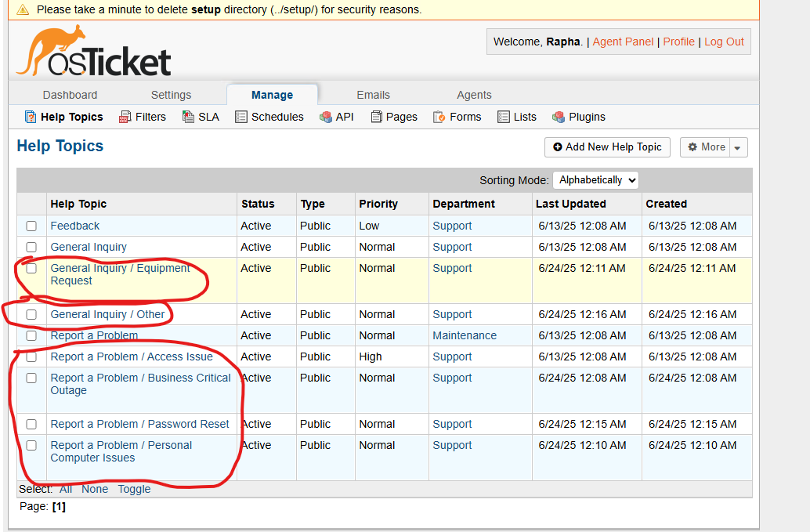The height and width of the screenshot is (532, 810).
Task: Switch to the Agents tab
Action: pos(474,95)
